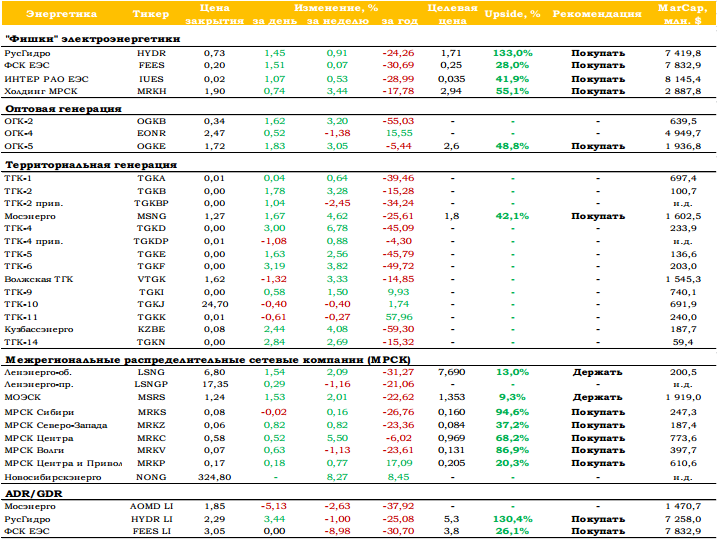This screenshot has width=722, height=540.
Task: Select the LSNG ticker
Action: 151,372
